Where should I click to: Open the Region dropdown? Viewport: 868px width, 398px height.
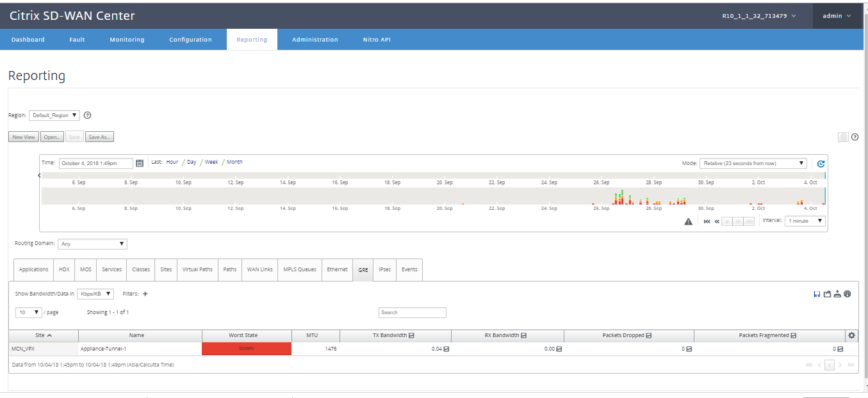(54, 116)
